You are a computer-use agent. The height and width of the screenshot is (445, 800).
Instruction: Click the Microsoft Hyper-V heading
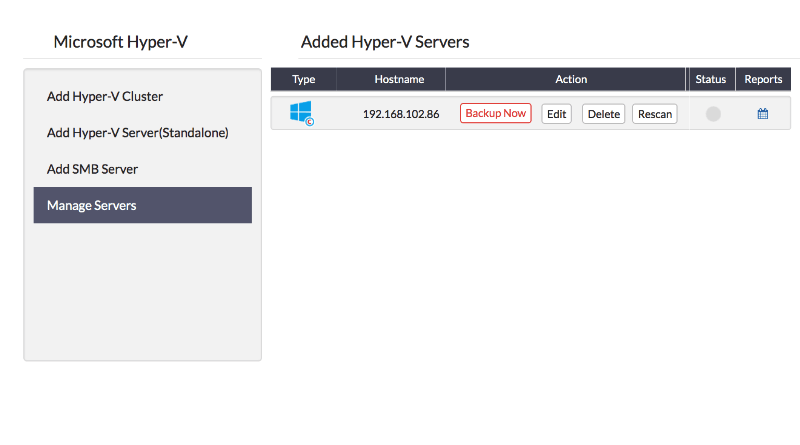pos(120,42)
